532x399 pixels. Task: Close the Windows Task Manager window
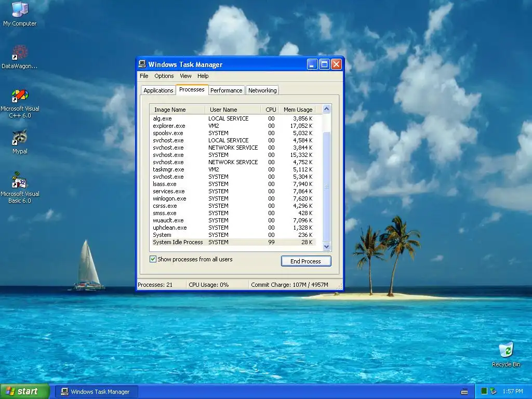coord(336,64)
